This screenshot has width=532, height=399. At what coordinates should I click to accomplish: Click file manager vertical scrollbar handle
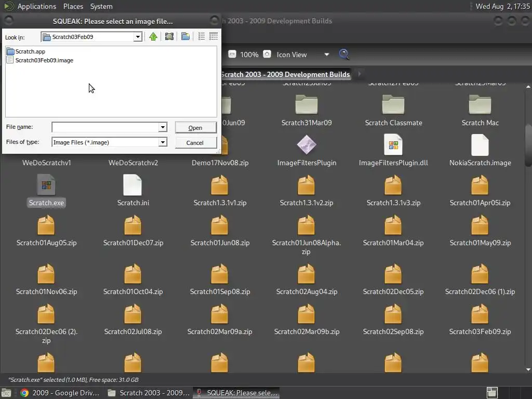[x=528, y=146]
